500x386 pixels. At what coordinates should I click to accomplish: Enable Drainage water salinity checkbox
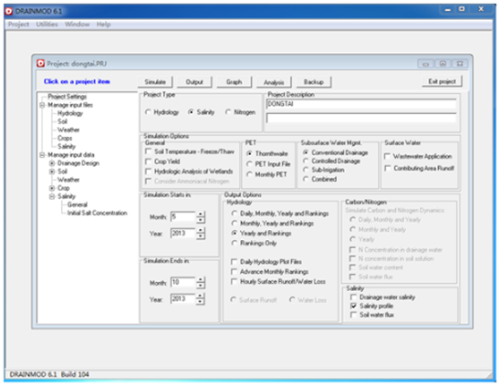click(353, 297)
